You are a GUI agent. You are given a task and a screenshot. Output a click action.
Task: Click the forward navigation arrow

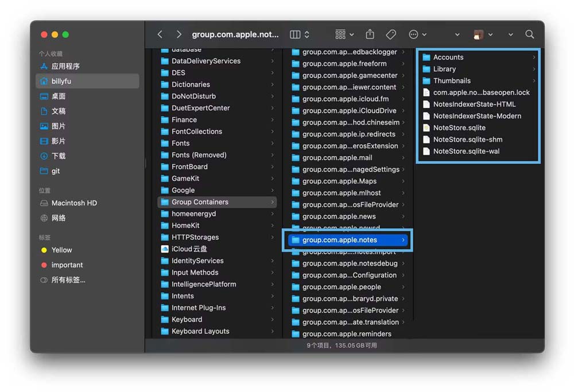point(179,34)
